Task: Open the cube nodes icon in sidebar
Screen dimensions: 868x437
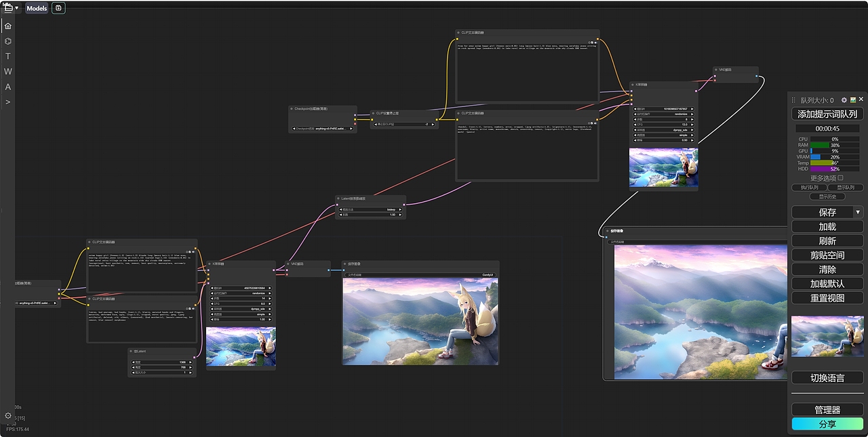Action: (7, 41)
